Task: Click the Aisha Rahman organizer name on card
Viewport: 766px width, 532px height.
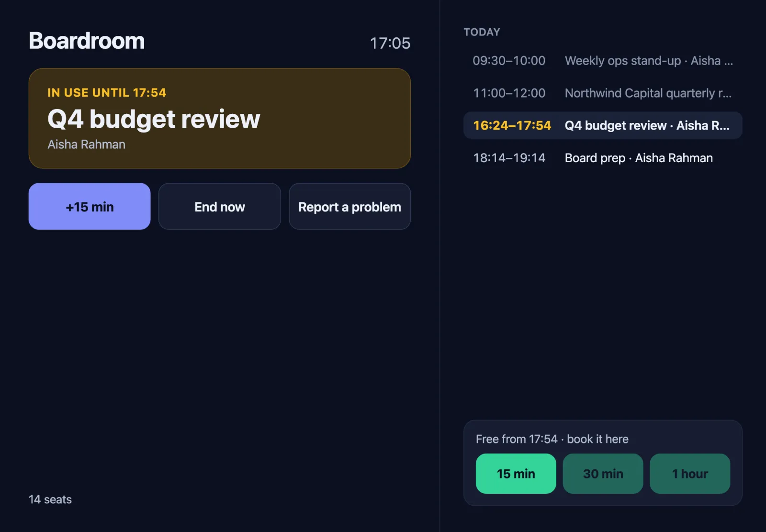Action: coord(87,144)
